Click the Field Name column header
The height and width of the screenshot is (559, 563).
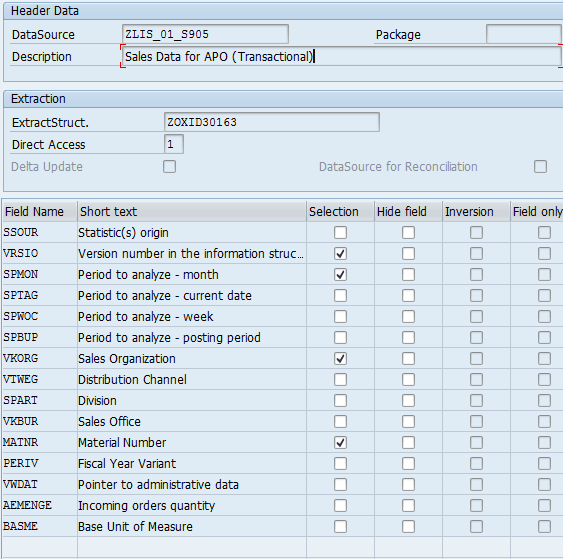[39, 211]
